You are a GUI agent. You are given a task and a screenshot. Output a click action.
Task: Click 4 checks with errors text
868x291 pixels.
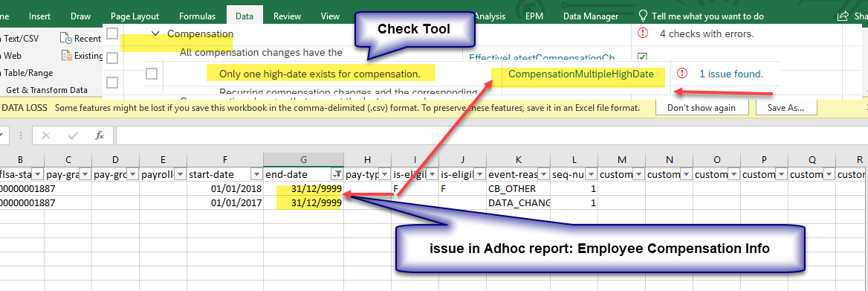(707, 33)
